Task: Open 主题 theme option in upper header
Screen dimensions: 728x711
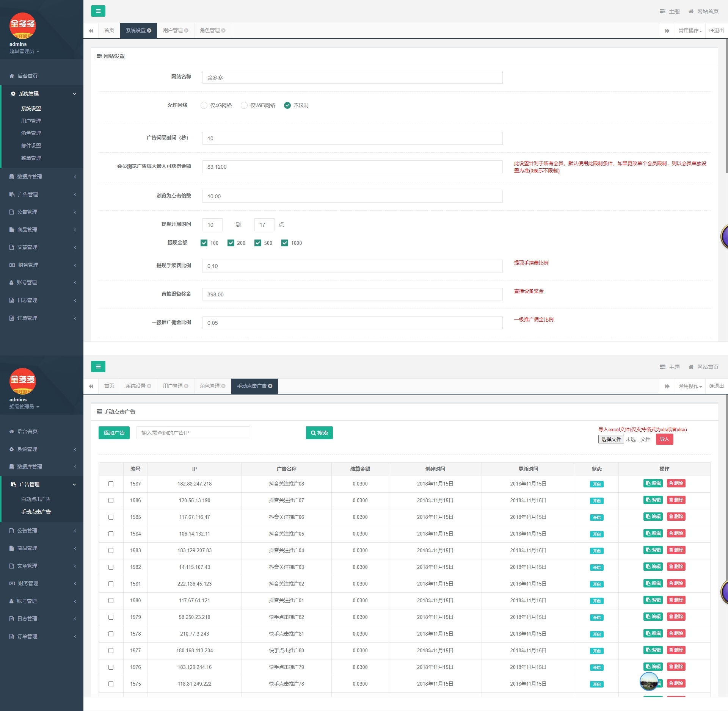Action: pos(670,11)
